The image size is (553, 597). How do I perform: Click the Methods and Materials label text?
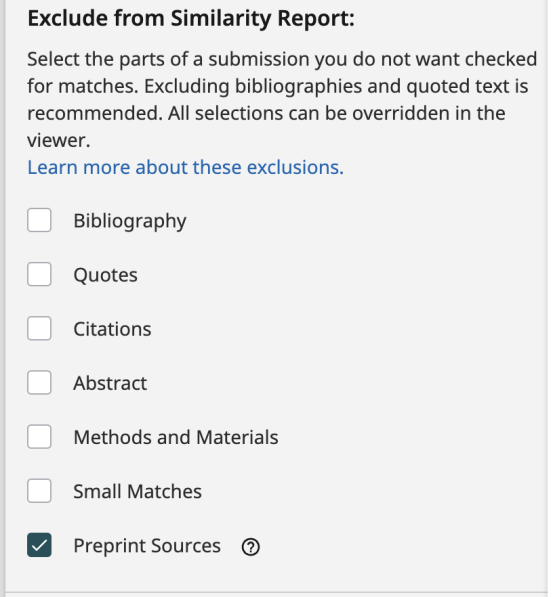coord(176,437)
